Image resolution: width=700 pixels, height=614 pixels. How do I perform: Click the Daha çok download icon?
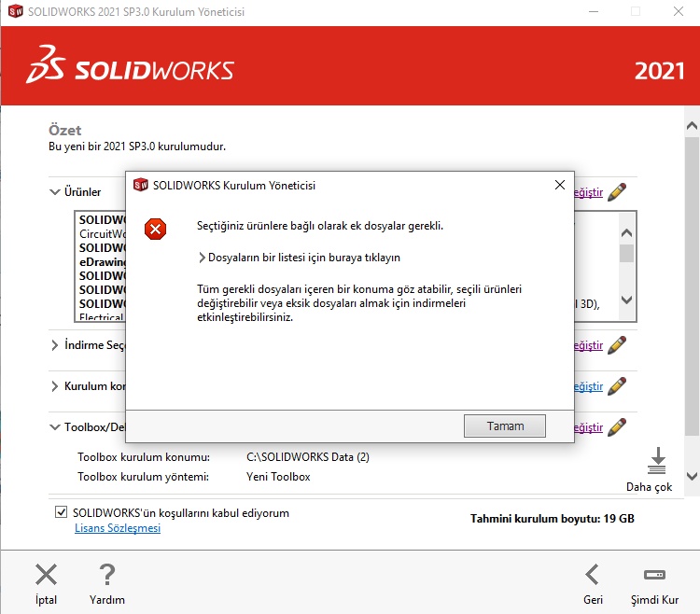coord(657,461)
